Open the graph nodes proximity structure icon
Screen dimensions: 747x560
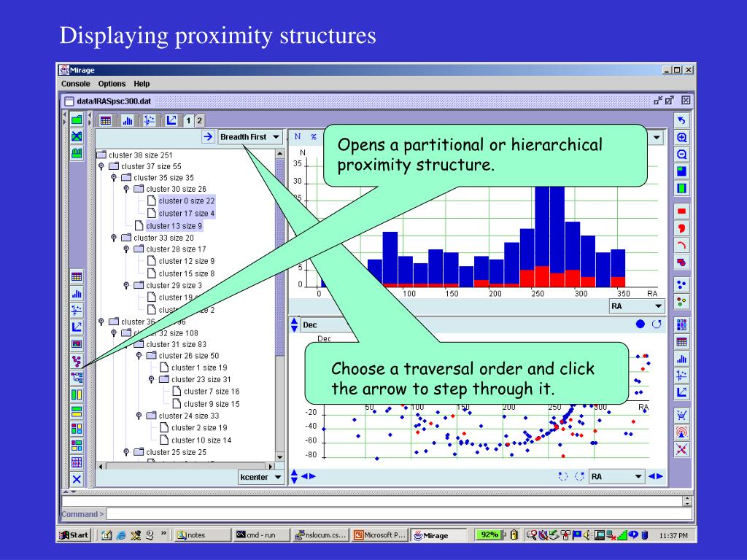tap(77, 360)
